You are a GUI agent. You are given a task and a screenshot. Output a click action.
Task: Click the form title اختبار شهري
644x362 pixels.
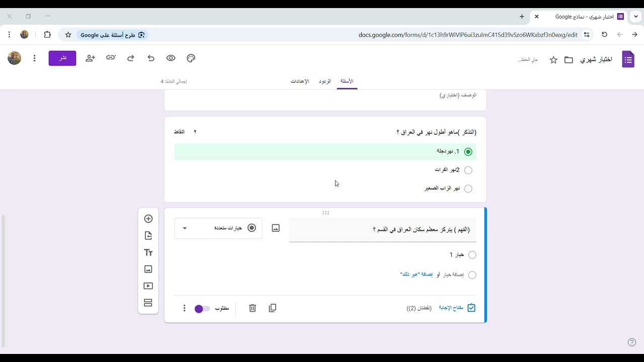(596, 60)
